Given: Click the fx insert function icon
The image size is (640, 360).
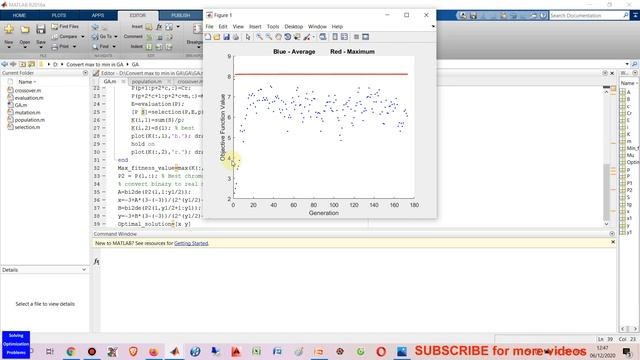Looking at the screenshot, I should tap(159, 27).
